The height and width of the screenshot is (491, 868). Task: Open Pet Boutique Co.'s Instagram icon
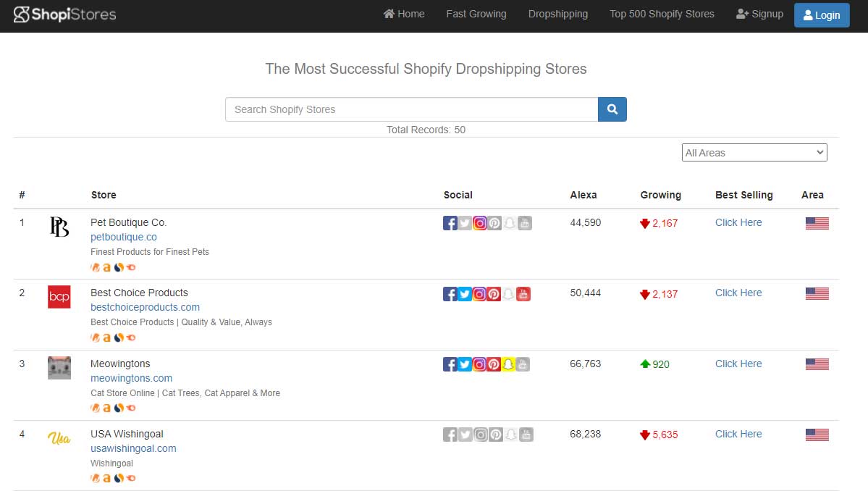[479, 223]
